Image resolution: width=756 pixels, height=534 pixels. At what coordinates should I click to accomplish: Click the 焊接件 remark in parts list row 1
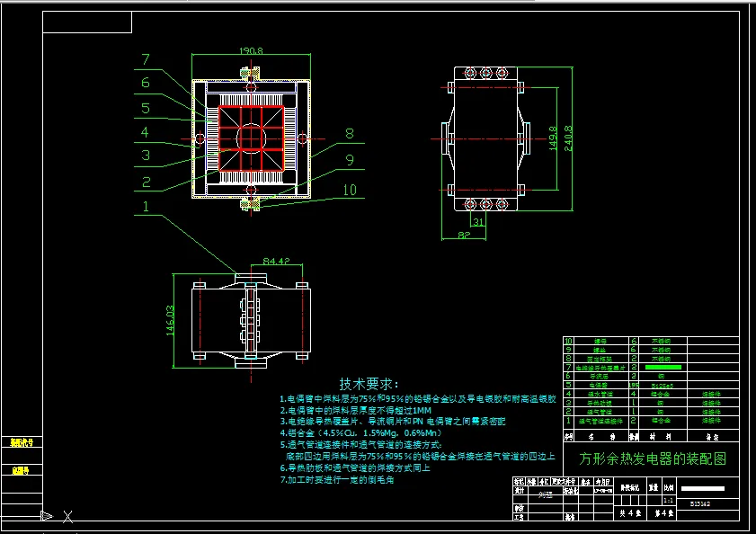click(x=712, y=421)
